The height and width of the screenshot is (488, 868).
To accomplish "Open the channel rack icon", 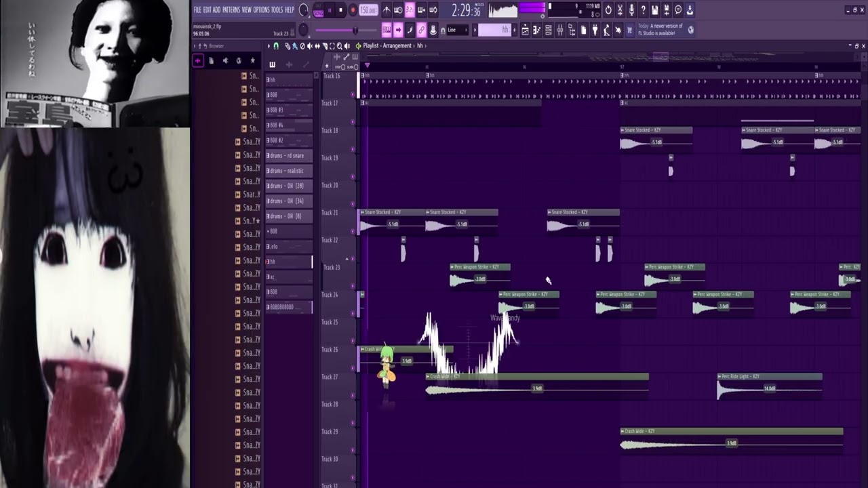I will point(549,30).
